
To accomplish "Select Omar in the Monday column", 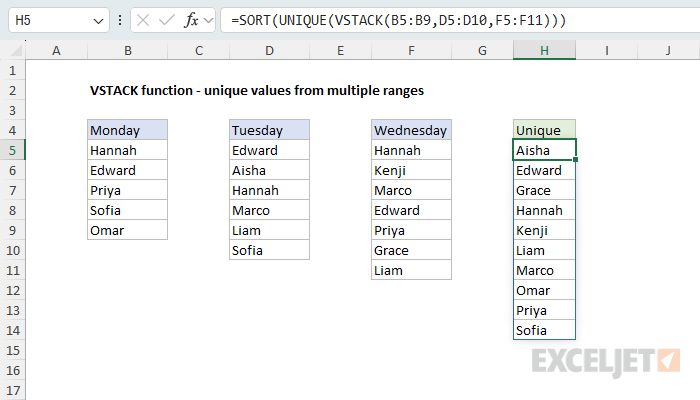I will [128, 230].
